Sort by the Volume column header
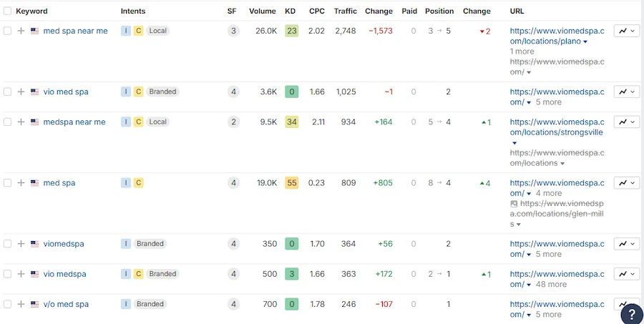Viewport: 644px width, 324px height. [263, 11]
